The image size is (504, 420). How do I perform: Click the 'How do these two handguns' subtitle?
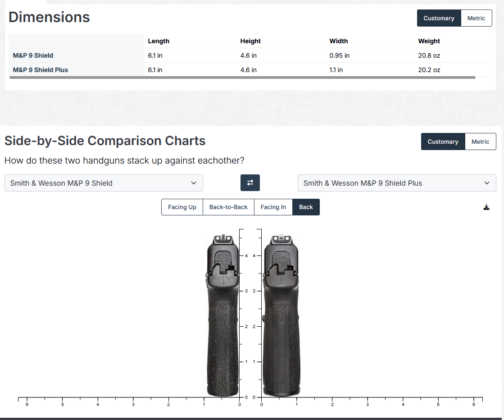click(124, 160)
